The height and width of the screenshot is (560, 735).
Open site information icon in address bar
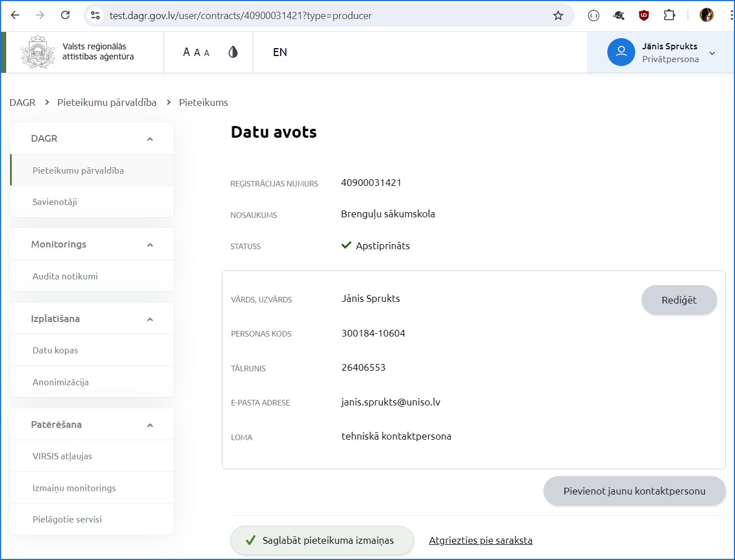point(95,16)
